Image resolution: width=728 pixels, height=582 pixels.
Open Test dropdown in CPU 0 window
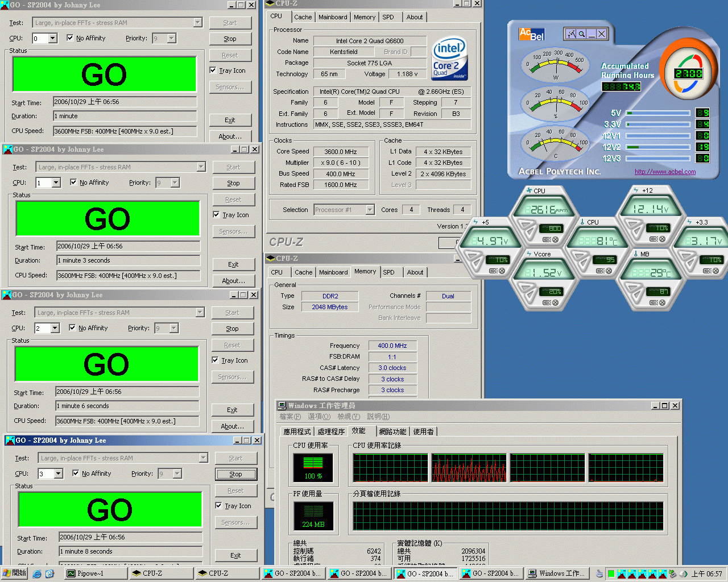pos(197,23)
